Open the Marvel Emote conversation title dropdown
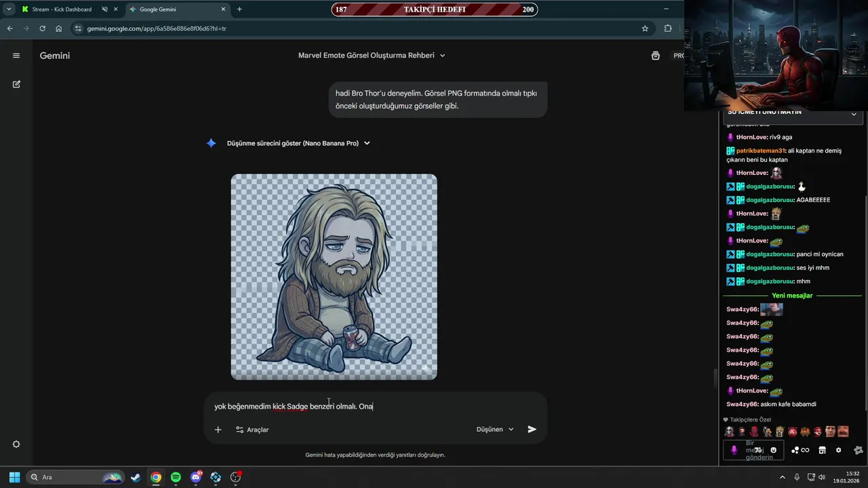This screenshot has height=488, width=868. tap(372, 56)
